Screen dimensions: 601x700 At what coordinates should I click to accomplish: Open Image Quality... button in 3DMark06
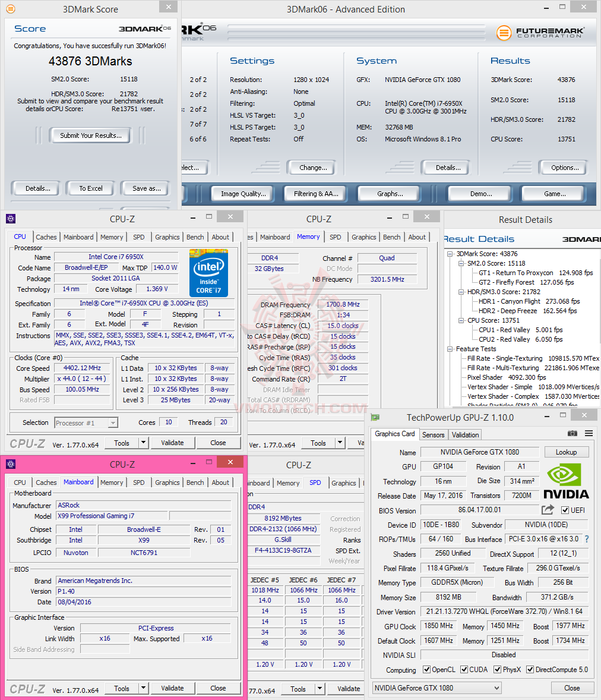tap(243, 194)
